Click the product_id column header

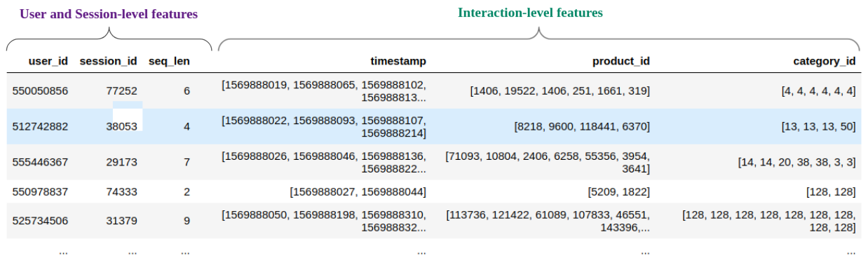(x=621, y=61)
